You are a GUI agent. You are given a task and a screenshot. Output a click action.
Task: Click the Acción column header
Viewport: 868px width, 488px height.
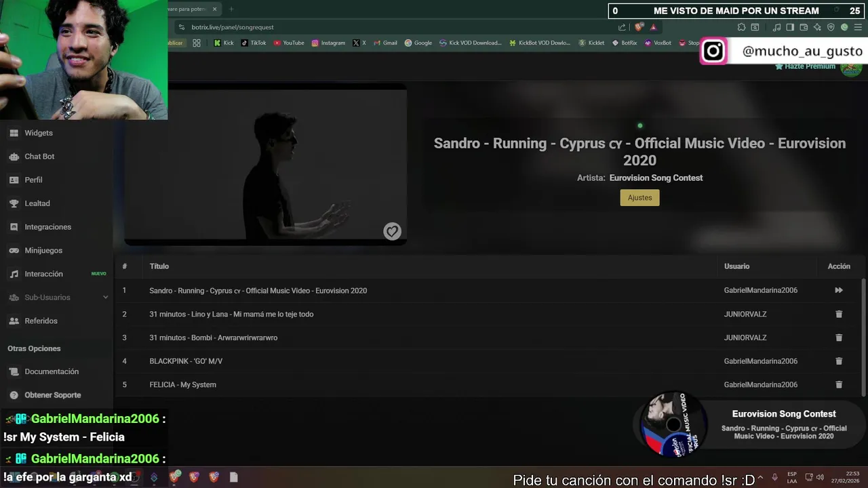[x=839, y=266]
